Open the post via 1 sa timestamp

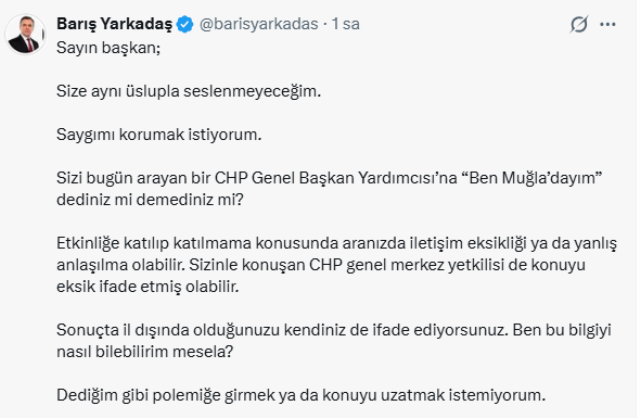346,24
